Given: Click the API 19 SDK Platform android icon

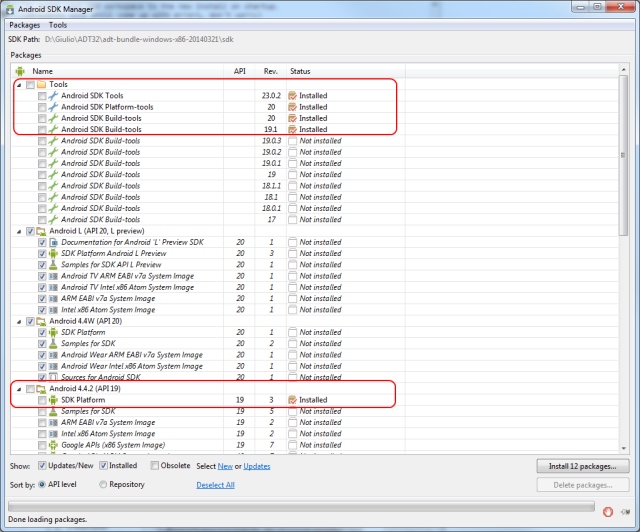Looking at the screenshot, I should [x=53, y=400].
